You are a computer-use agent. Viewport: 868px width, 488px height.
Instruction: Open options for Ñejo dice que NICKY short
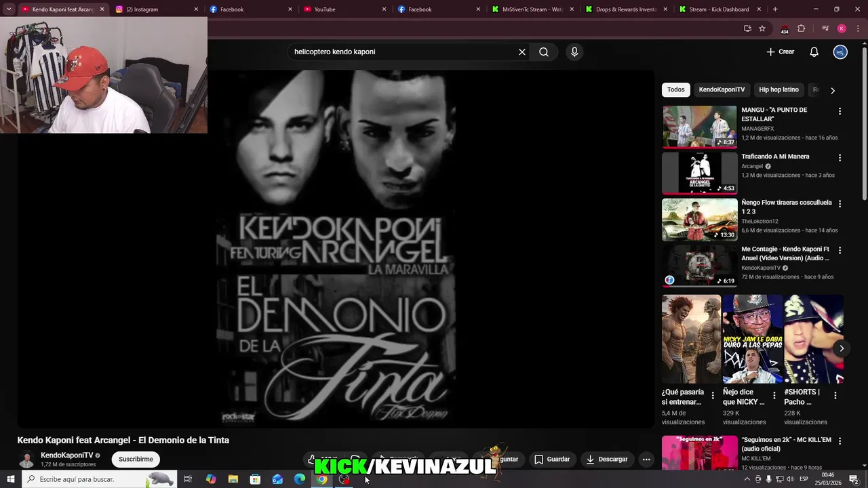[774, 395]
